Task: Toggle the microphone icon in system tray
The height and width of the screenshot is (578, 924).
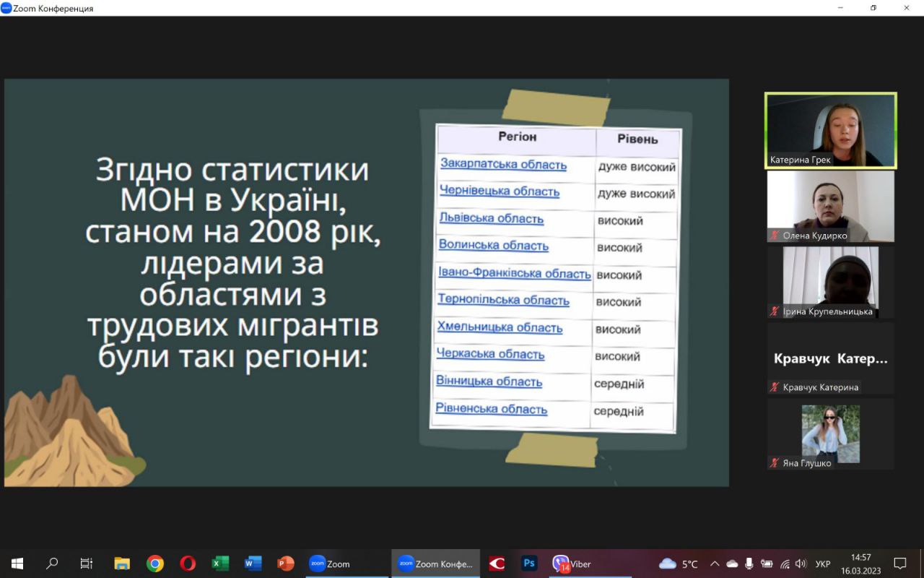Action: (x=749, y=564)
